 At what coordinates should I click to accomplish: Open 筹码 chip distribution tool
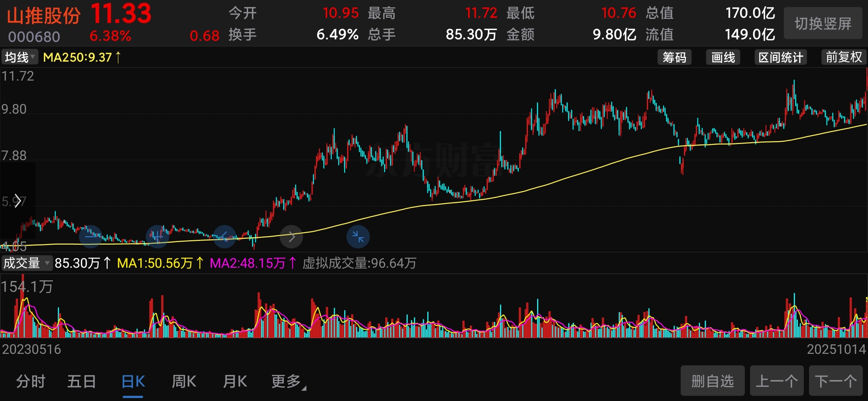tap(674, 58)
